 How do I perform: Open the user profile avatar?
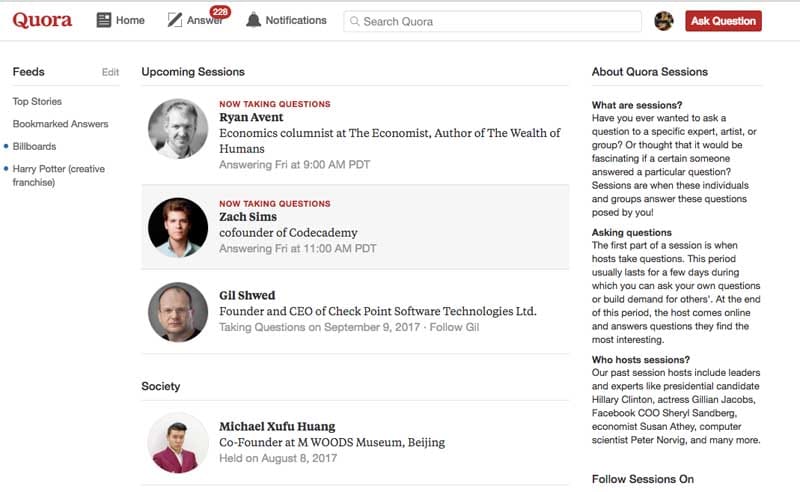(664, 21)
